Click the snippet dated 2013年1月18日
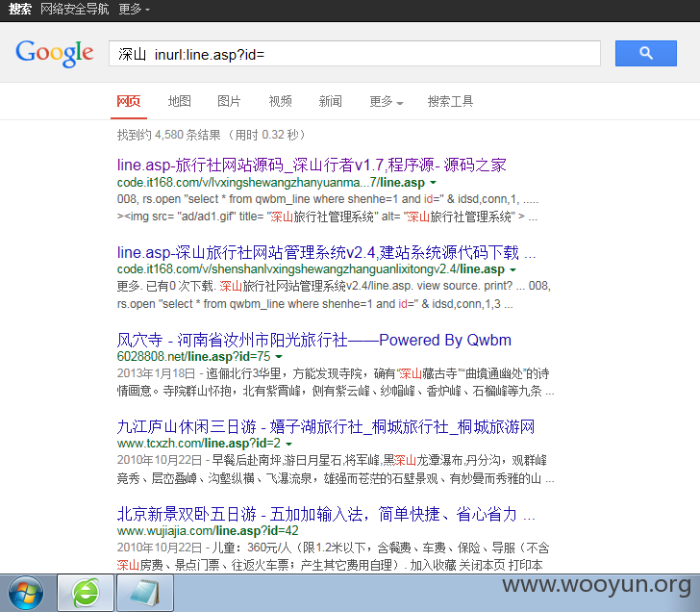700x612 pixels. 336,382
